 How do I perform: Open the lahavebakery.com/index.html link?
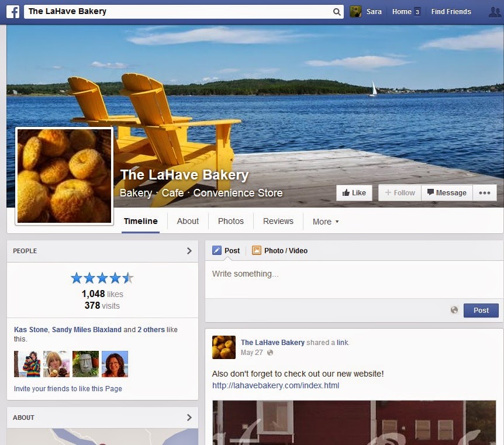[275, 385]
